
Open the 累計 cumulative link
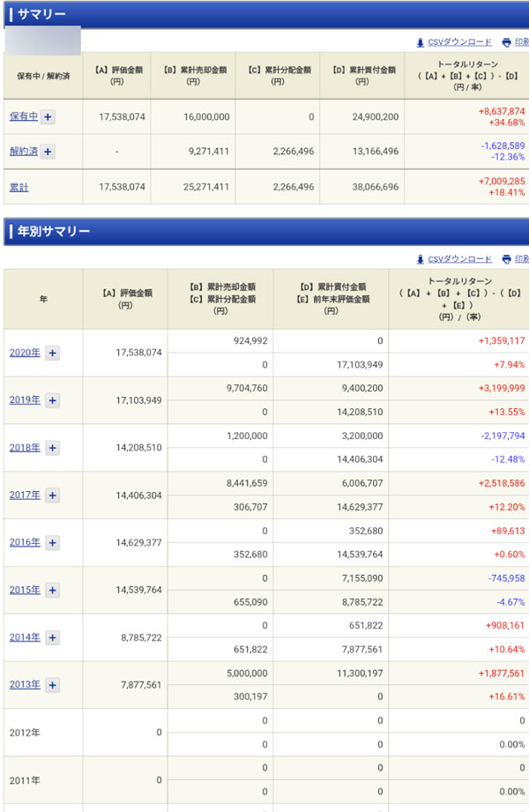click(19, 187)
